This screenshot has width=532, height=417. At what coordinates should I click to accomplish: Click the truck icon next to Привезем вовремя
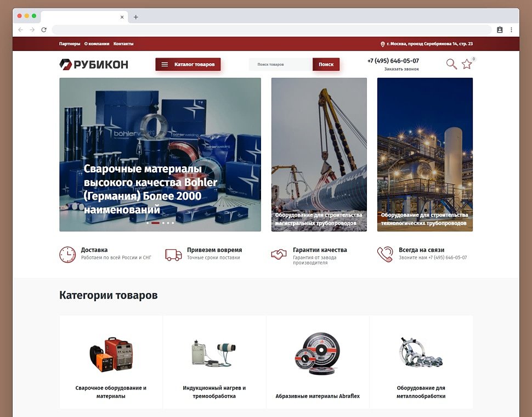click(x=173, y=255)
